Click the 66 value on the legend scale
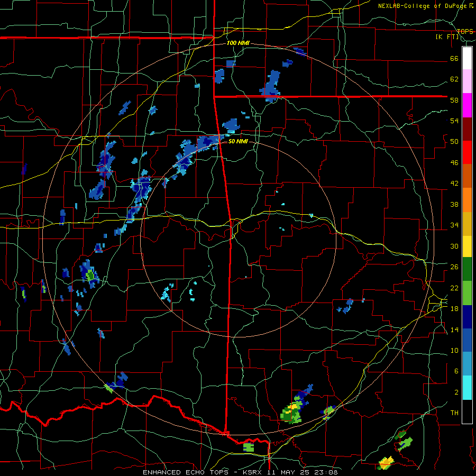The image size is (476, 476). (454, 58)
